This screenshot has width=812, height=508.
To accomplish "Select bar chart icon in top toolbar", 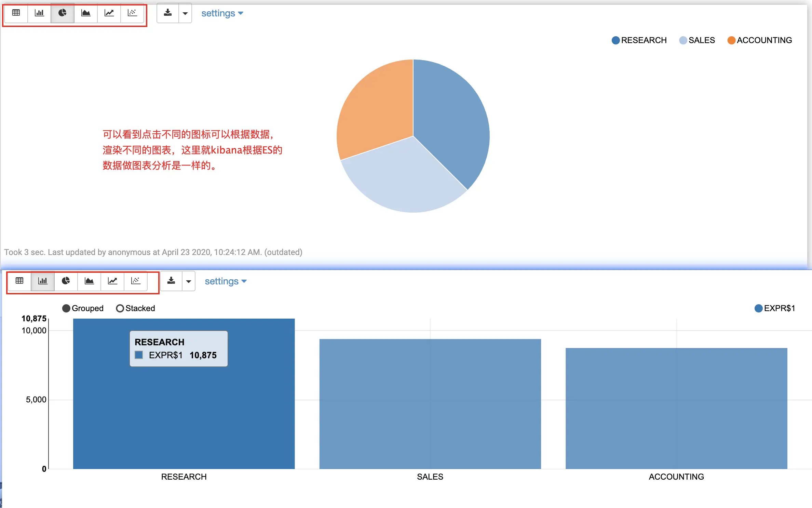I will [x=39, y=13].
